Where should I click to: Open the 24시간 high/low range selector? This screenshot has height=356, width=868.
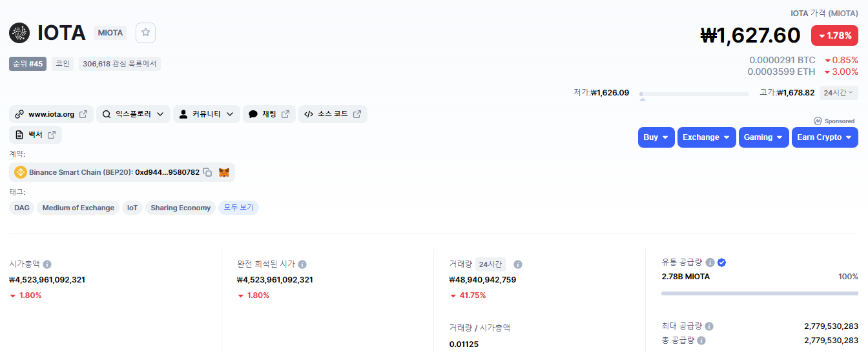point(838,93)
